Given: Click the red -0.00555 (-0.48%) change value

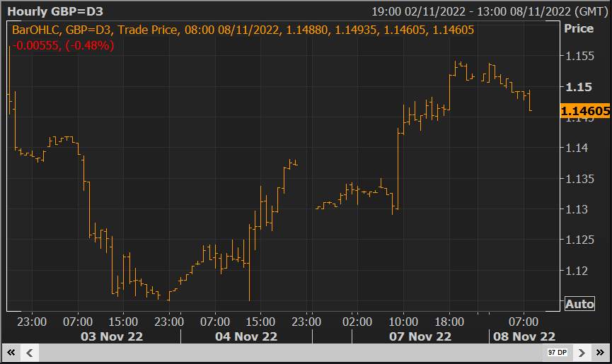Looking at the screenshot, I should 63,46.
